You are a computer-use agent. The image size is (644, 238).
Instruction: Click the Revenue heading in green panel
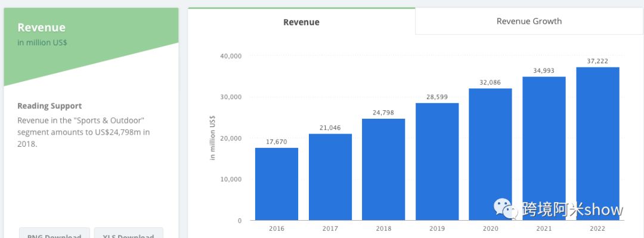pos(42,27)
